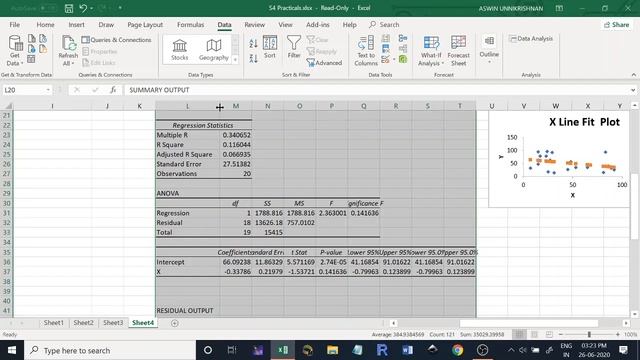Image resolution: width=640 pixels, height=360 pixels.
Task: Click the Undo icon
Action: [x=83, y=8]
